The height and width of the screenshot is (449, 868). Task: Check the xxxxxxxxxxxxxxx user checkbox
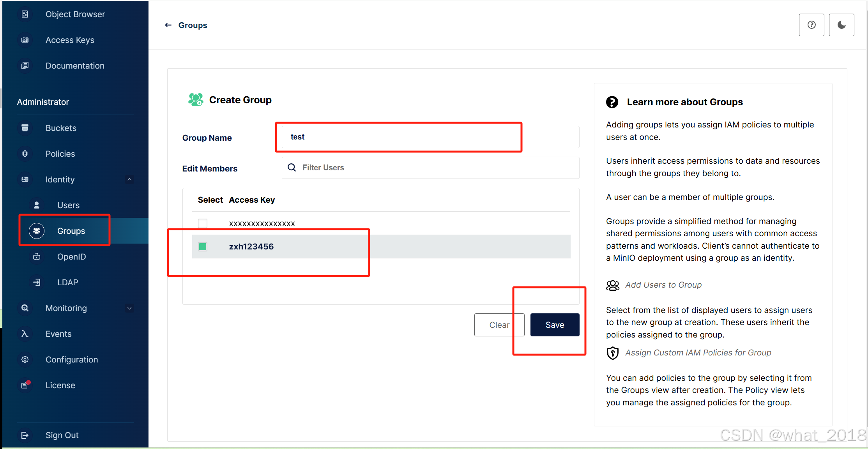pos(203,223)
